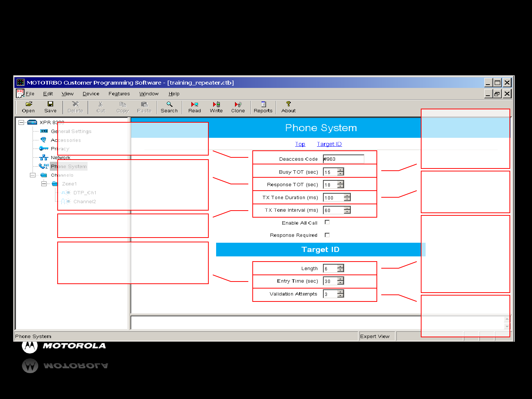Restore the inner document window
Image resolution: width=532 pixels, height=399 pixels.
(497, 94)
